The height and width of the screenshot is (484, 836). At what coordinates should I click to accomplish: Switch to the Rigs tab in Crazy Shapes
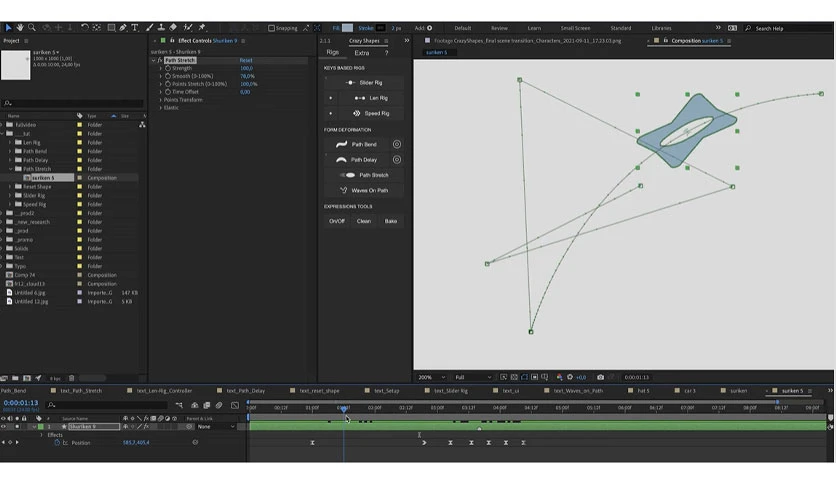point(333,53)
